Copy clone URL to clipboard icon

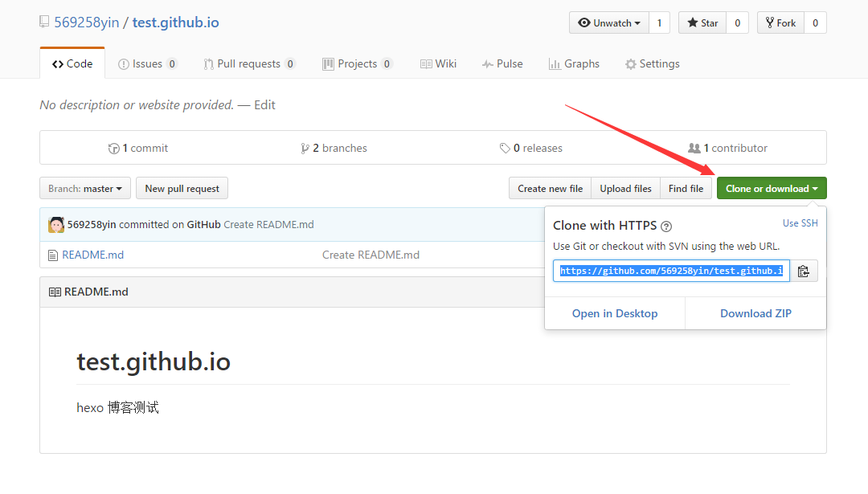[804, 271]
